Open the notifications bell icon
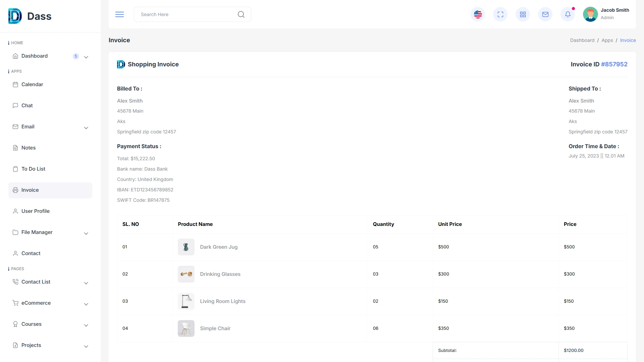 568,14
